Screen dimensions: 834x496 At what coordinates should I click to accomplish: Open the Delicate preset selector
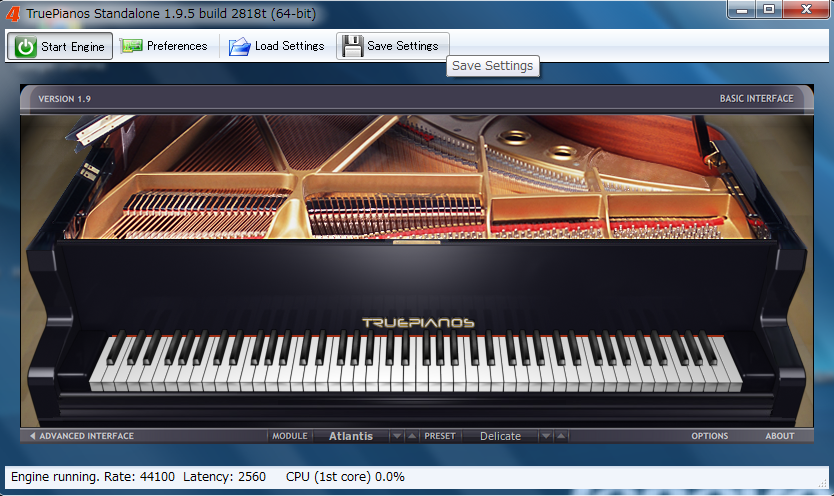500,436
